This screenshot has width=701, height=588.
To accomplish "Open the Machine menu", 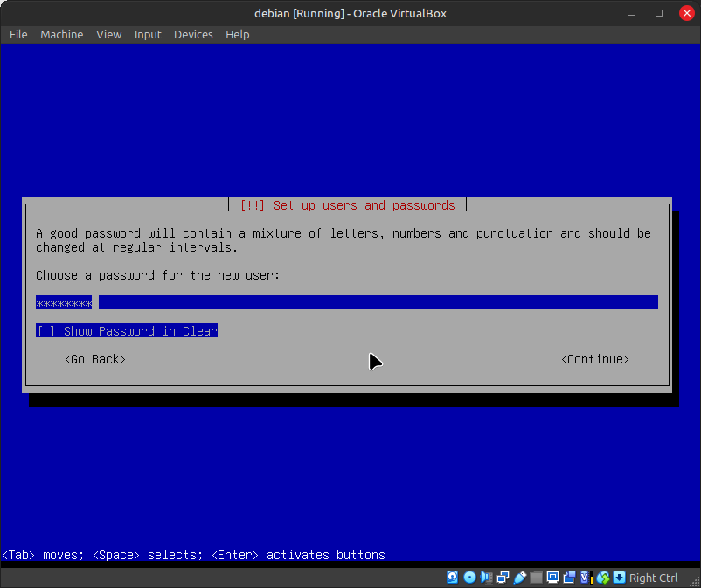I will [62, 34].
